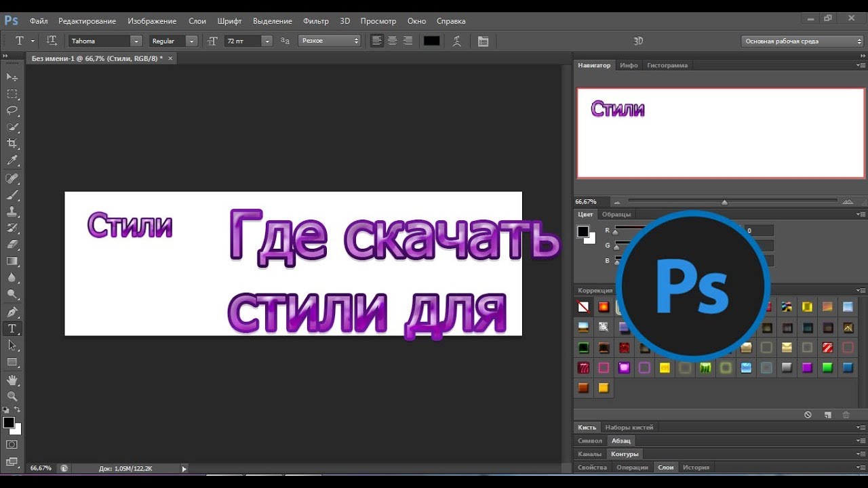Enable left text alignment
This screenshot has height=488, width=868.
[x=377, y=41]
